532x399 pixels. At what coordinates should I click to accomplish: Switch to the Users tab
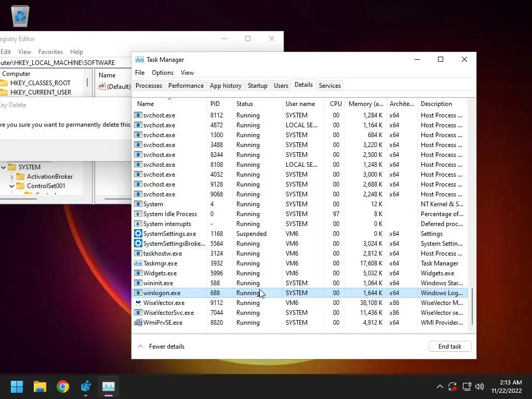(281, 86)
